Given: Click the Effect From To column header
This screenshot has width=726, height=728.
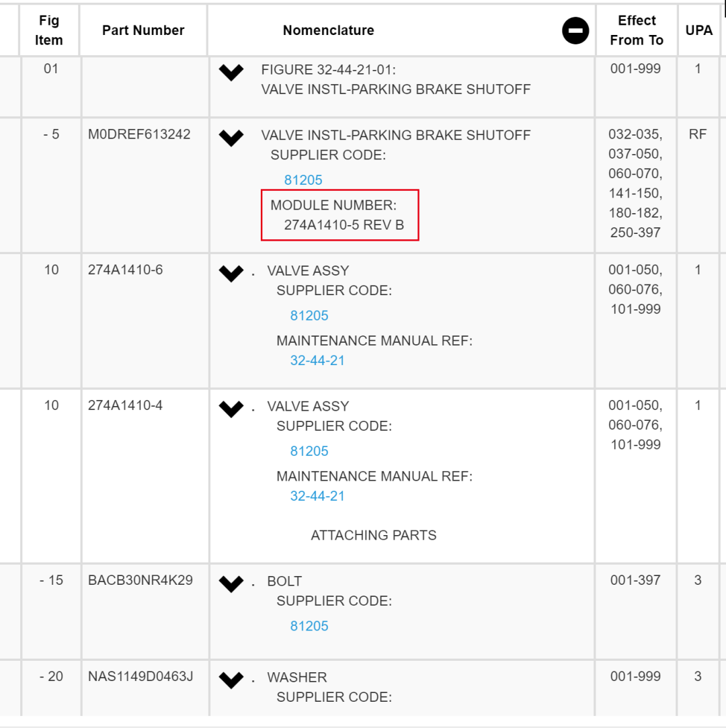Looking at the screenshot, I should pyautogui.click(x=637, y=31).
